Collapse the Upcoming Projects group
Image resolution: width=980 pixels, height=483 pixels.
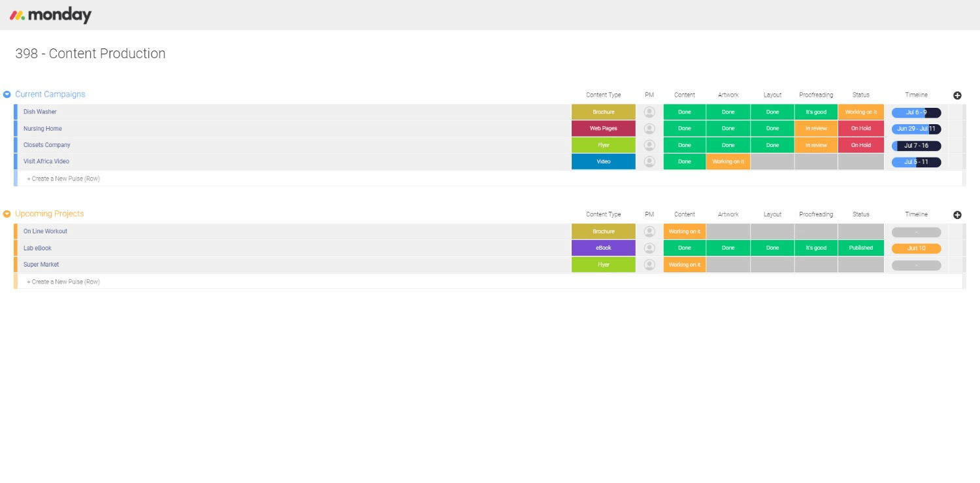pos(7,214)
